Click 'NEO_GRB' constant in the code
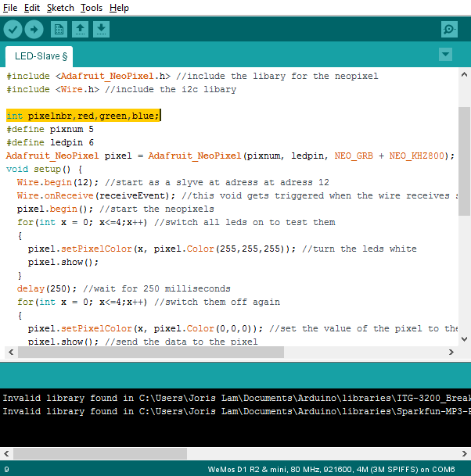Screen dimensions: 471x476 [354, 156]
